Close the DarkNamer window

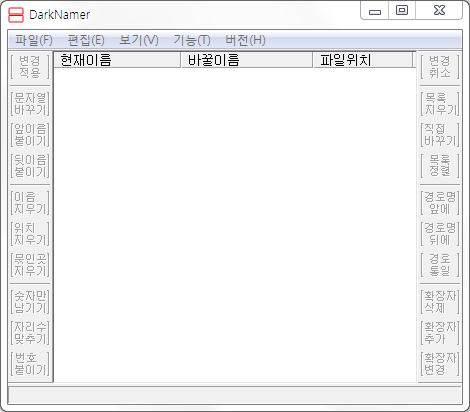439,11
